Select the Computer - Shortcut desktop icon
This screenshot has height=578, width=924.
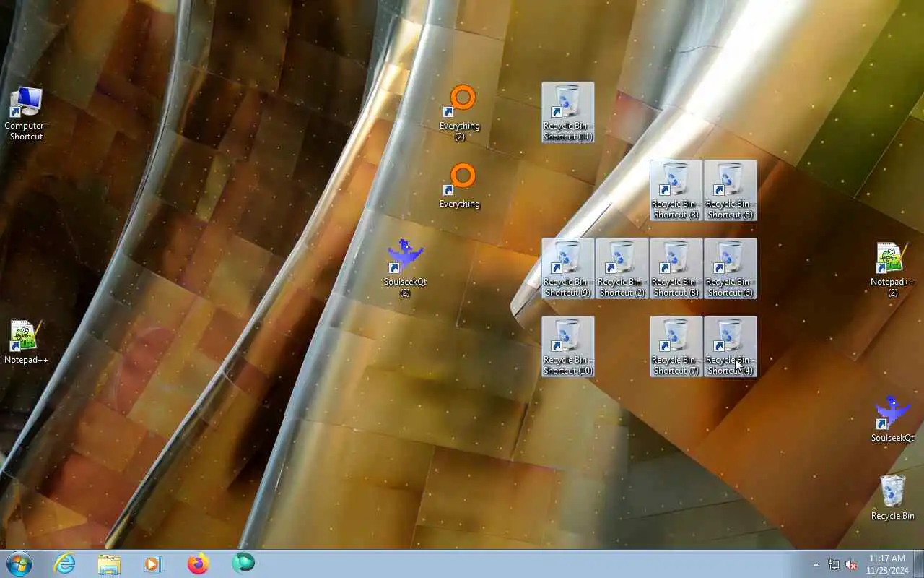(x=27, y=113)
